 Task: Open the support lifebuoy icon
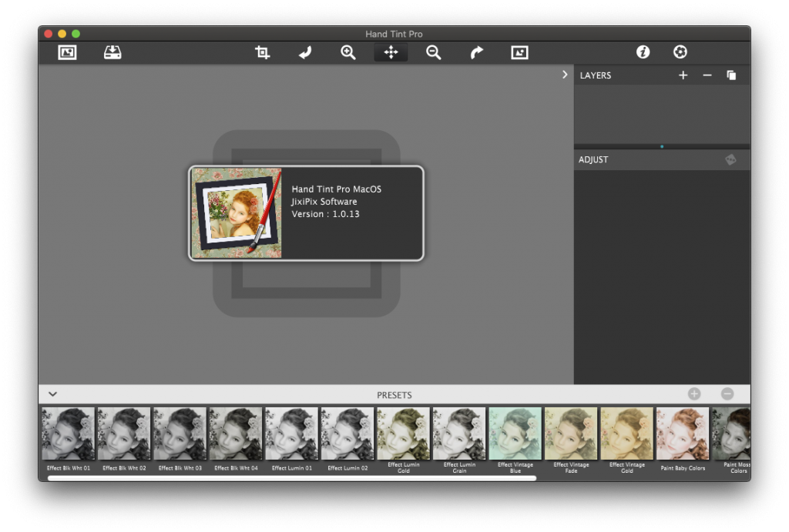point(680,52)
